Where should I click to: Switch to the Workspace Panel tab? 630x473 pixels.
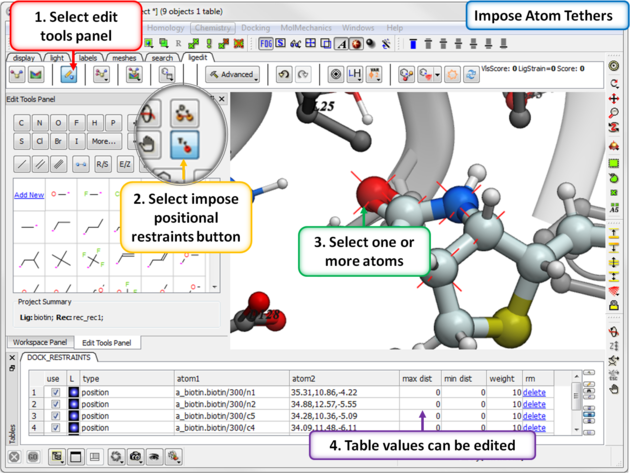click(38, 343)
